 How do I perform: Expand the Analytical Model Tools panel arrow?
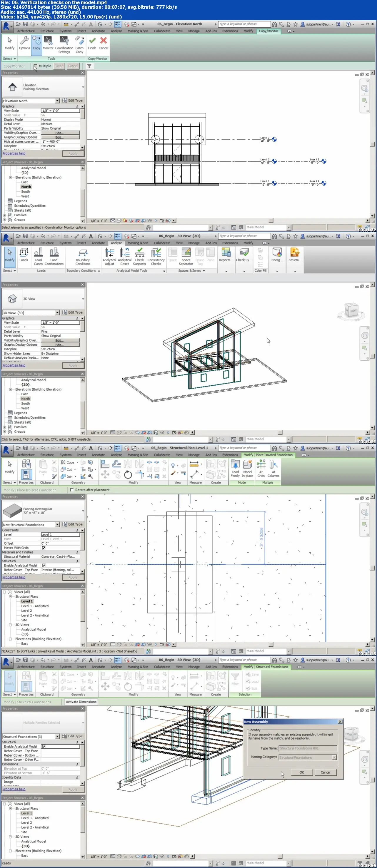(164, 271)
